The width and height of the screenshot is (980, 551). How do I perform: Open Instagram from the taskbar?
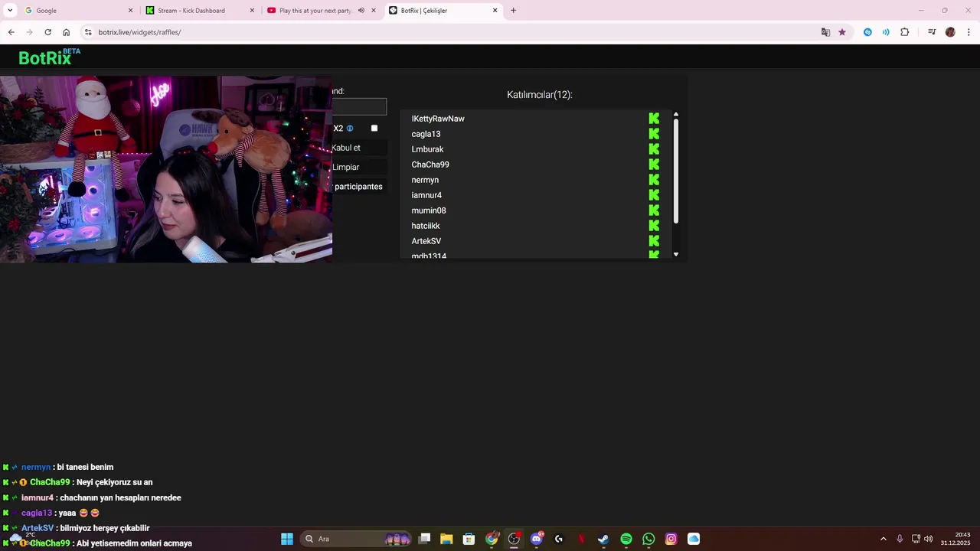click(x=671, y=539)
